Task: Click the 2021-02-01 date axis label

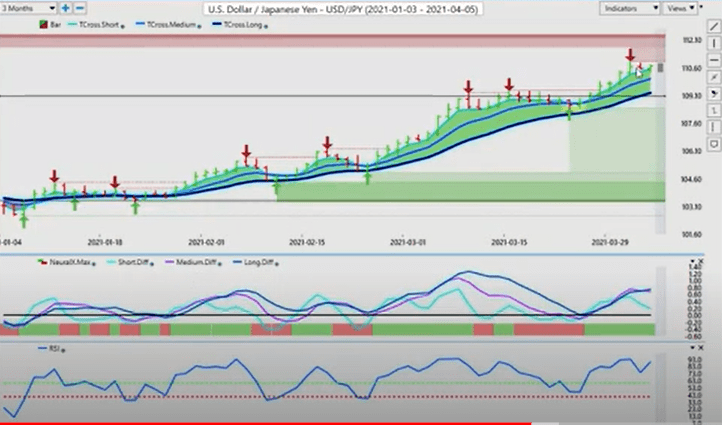Action: point(206,242)
